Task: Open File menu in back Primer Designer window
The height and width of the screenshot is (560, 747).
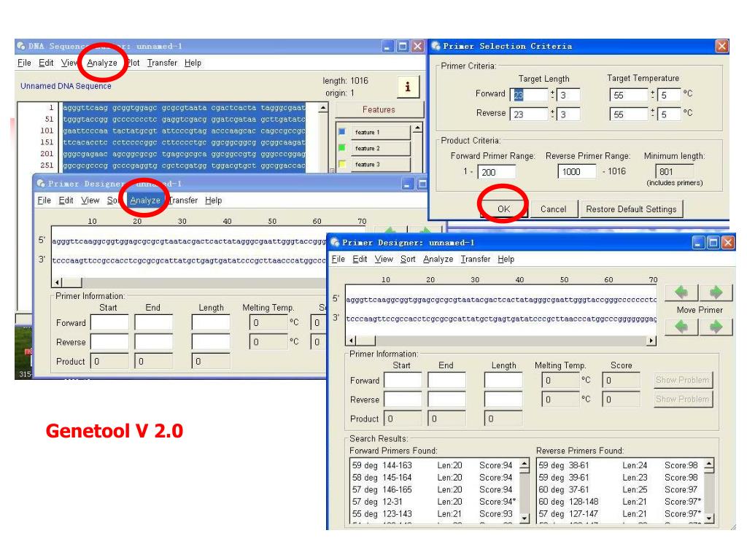Action: [x=44, y=201]
